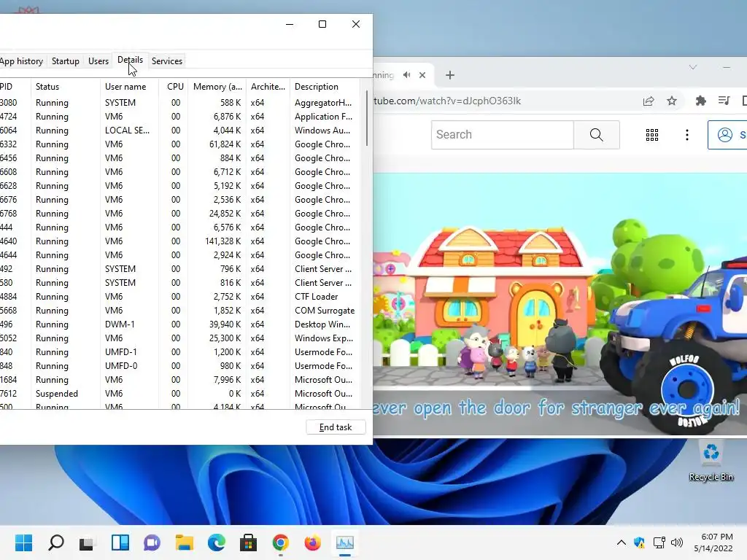Mute audio icon on the Chrome tab
The height and width of the screenshot is (560, 747).
(x=406, y=75)
